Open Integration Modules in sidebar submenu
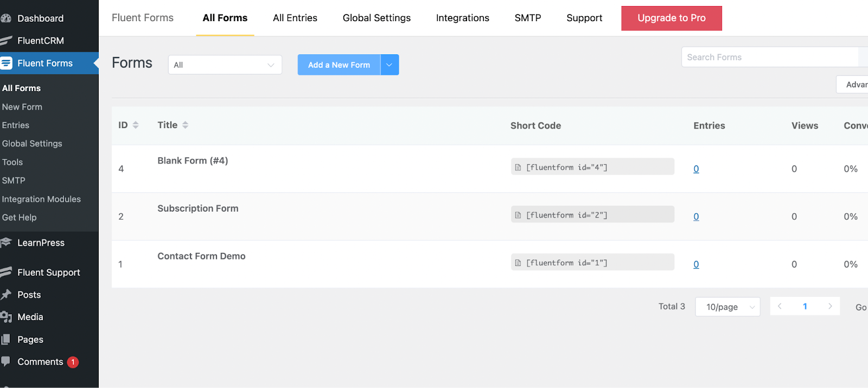The height and width of the screenshot is (388, 868). pyautogui.click(x=41, y=199)
